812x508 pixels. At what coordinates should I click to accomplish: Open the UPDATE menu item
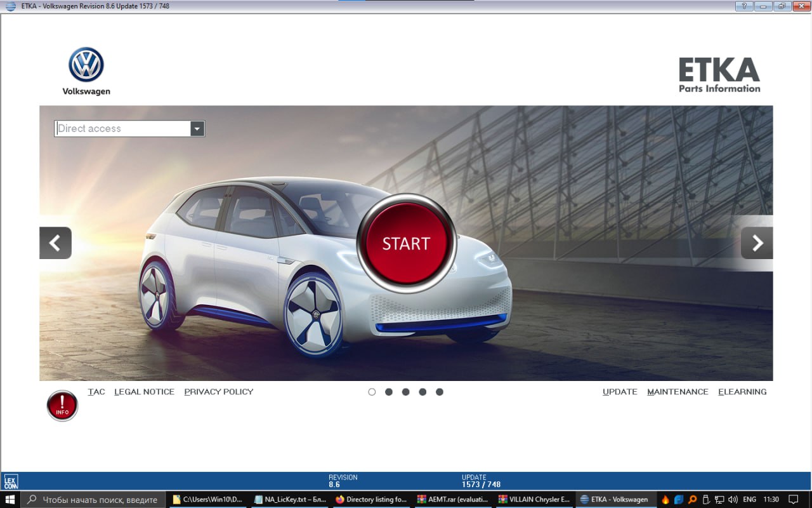click(x=620, y=392)
